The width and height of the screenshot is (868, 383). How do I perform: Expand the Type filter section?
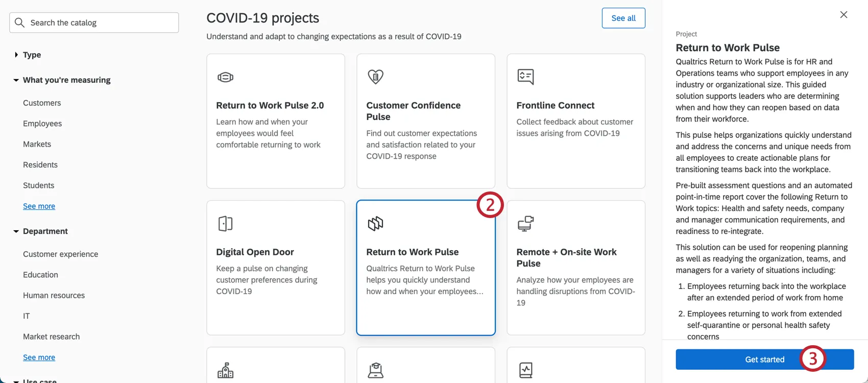[x=16, y=55]
